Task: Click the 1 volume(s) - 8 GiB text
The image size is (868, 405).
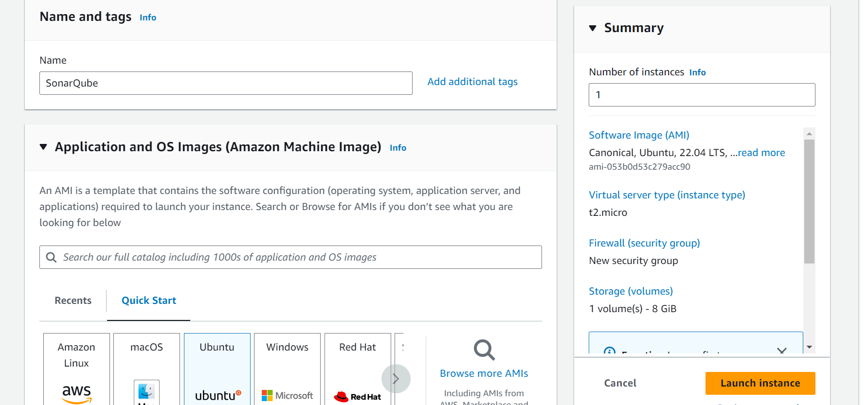Action: coord(633,309)
